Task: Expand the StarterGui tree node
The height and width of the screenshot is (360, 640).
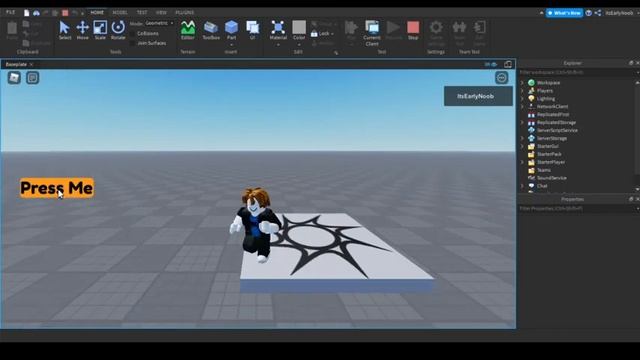Action: coord(522,146)
